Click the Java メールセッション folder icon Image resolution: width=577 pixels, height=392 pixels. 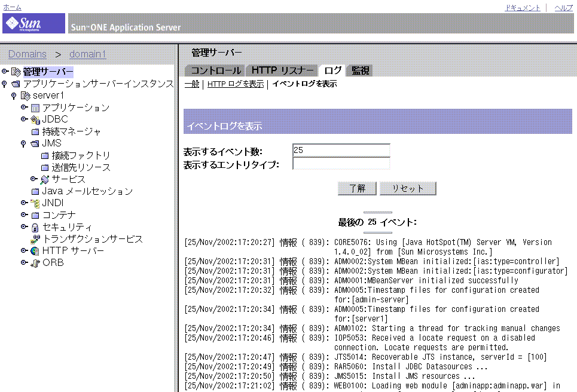35,192
